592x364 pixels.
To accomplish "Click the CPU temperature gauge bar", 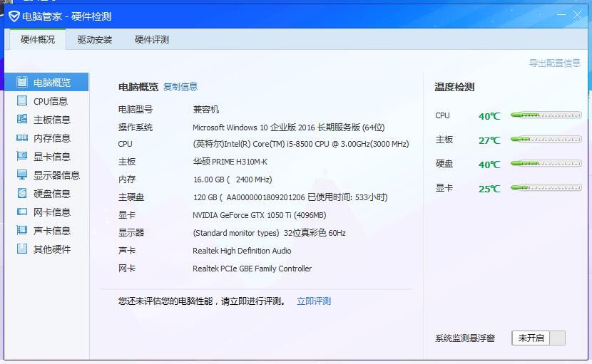I will [546, 115].
